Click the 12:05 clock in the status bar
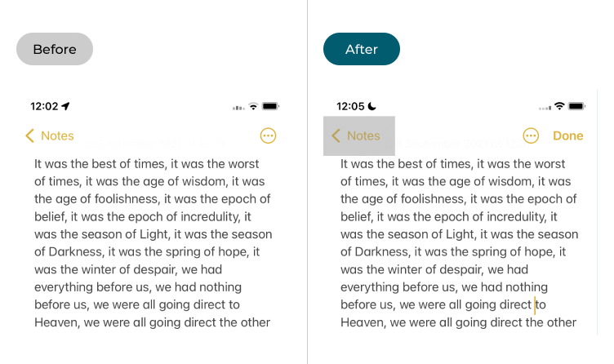Screen dimensions: 614x364 click(x=350, y=106)
